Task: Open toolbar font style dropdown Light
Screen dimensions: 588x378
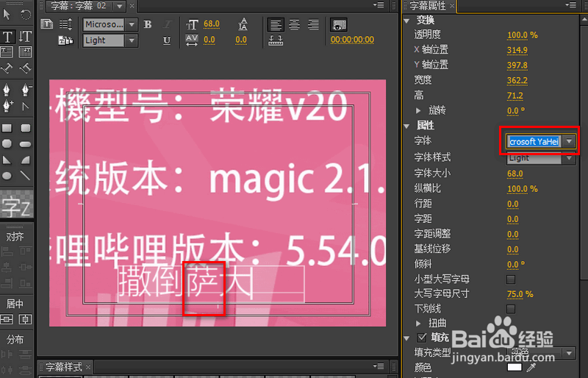Action: pos(132,40)
